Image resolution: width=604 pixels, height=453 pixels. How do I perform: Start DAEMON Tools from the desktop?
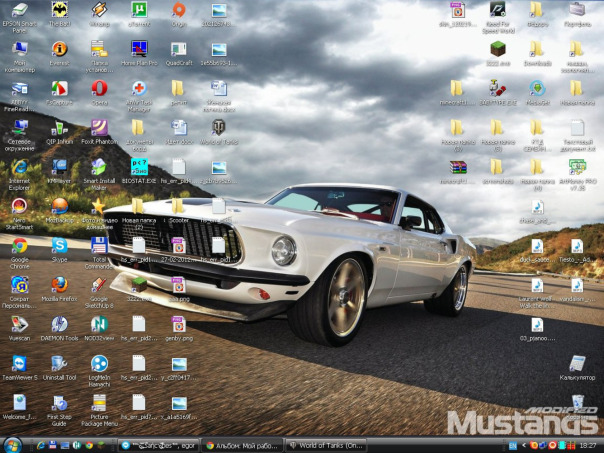(x=59, y=325)
